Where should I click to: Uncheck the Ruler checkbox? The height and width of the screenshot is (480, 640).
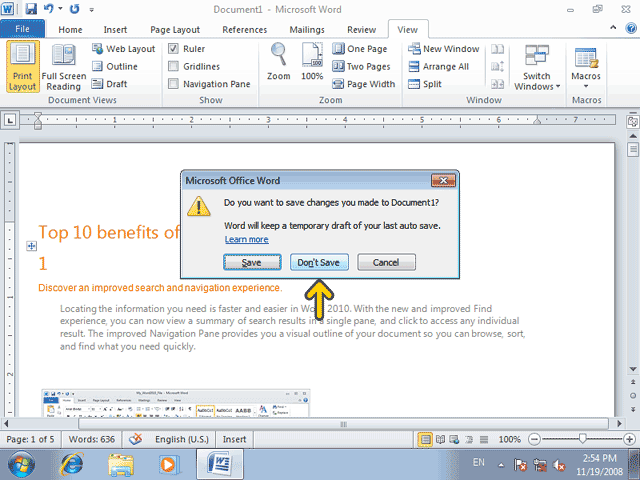173,49
